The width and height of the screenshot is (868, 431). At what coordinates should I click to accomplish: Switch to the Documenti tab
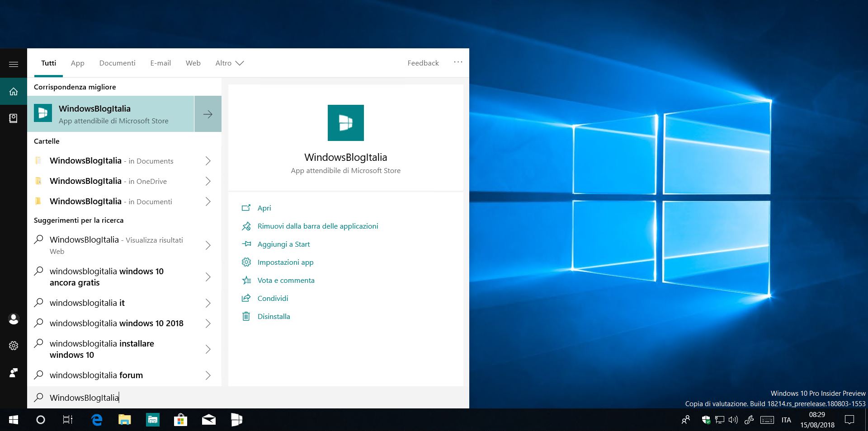117,63
